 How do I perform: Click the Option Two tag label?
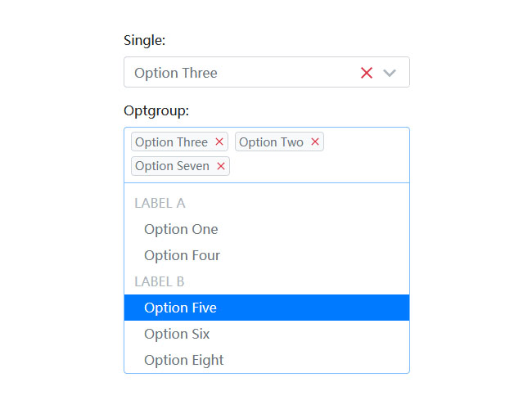tap(271, 142)
